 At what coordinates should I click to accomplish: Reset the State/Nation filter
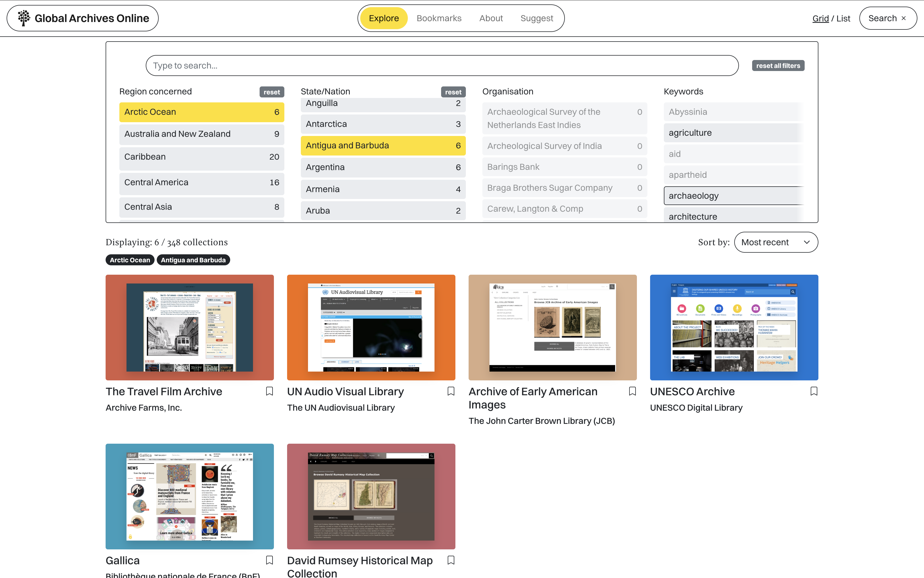[x=453, y=92]
